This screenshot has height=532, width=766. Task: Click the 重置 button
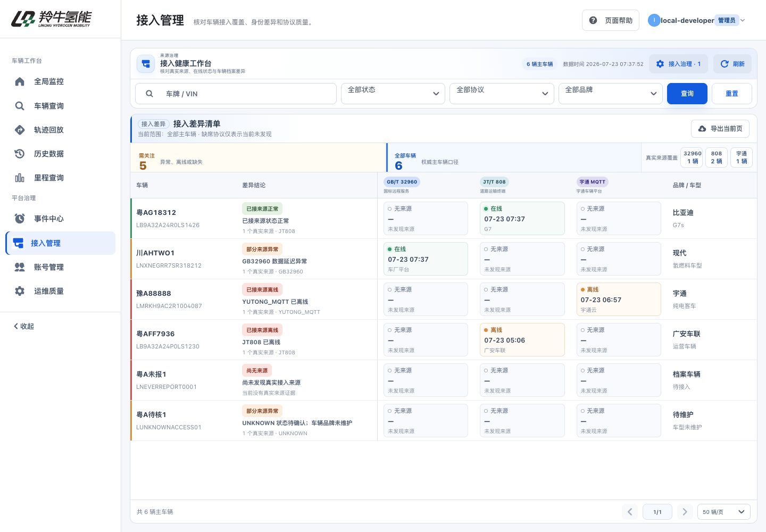(732, 94)
